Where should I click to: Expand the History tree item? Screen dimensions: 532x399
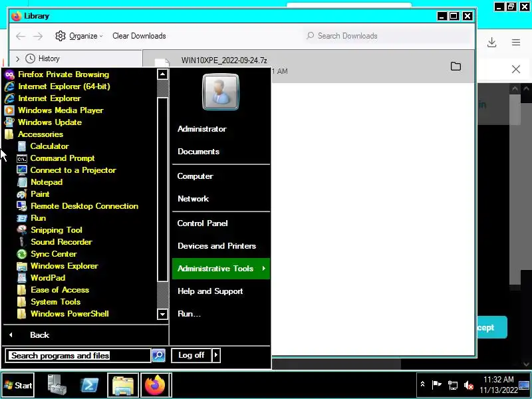tap(18, 59)
